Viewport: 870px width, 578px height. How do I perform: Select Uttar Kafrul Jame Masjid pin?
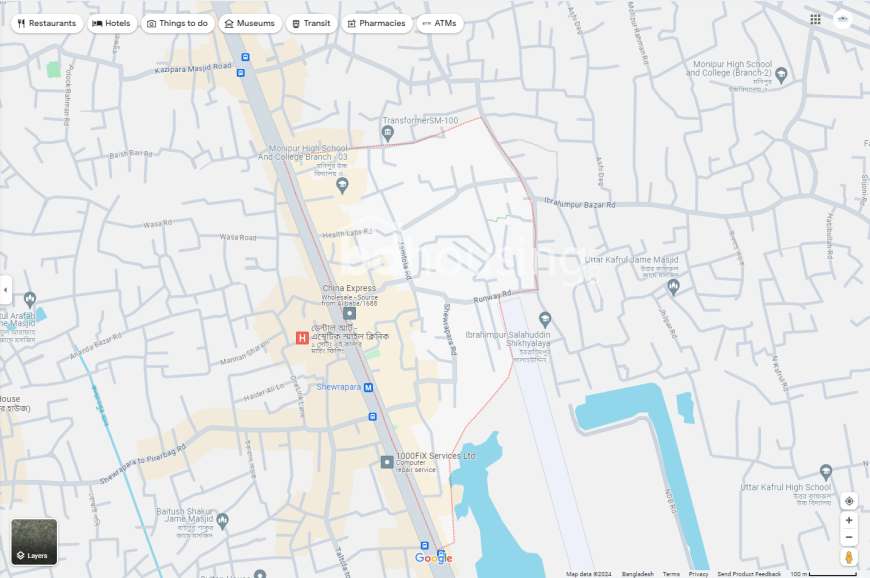674,287
